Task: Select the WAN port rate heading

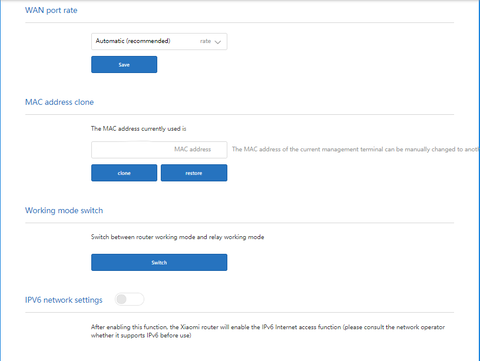Action: (x=51, y=10)
